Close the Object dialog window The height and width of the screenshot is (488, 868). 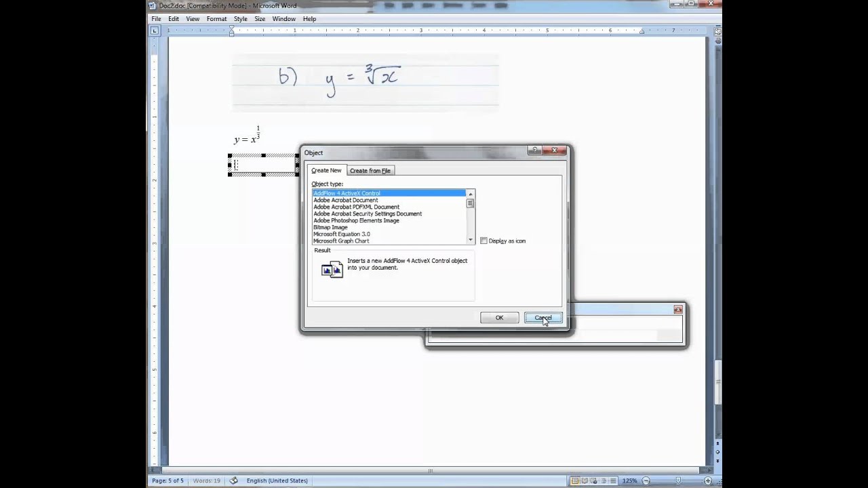554,150
